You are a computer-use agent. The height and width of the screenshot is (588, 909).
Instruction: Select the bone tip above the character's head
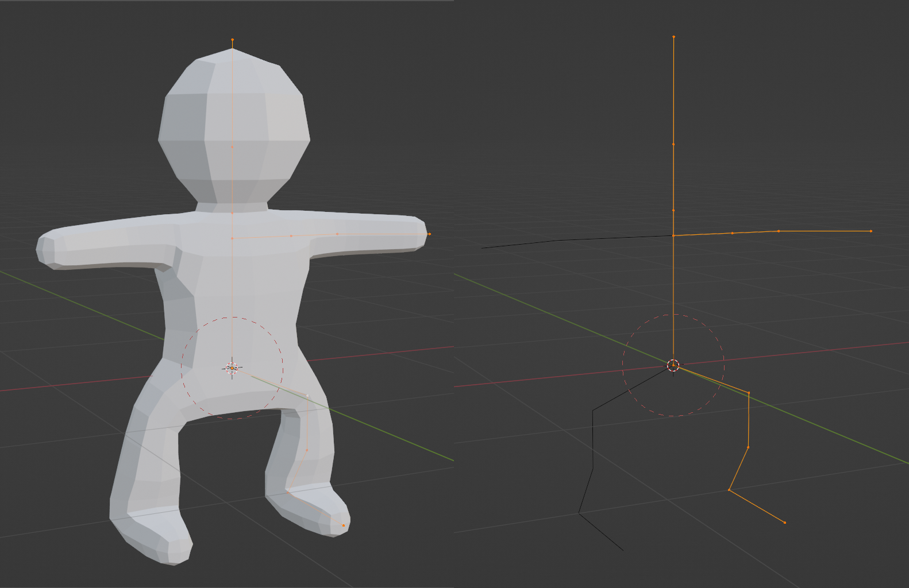tap(232, 40)
